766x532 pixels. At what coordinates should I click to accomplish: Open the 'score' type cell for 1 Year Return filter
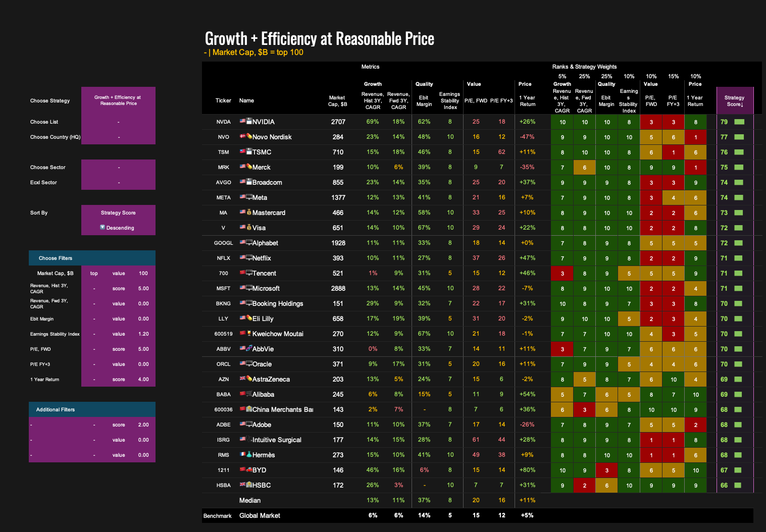119,379
